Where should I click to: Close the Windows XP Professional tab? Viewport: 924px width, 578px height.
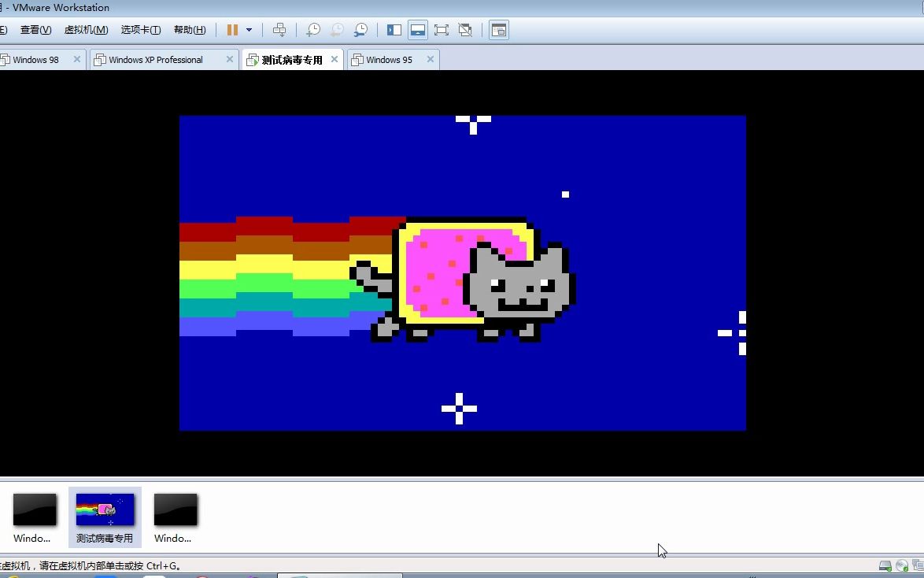click(230, 59)
